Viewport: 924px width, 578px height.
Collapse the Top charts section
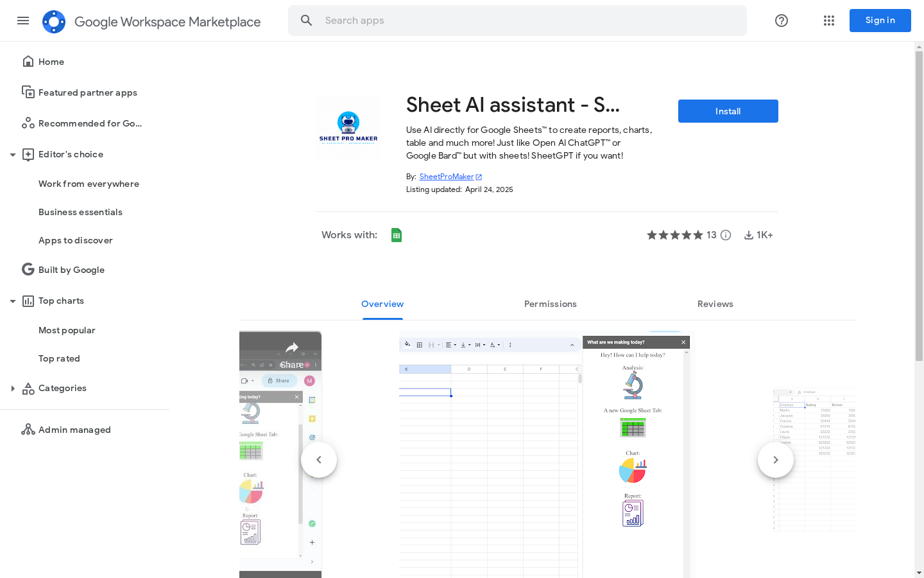(13, 301)
